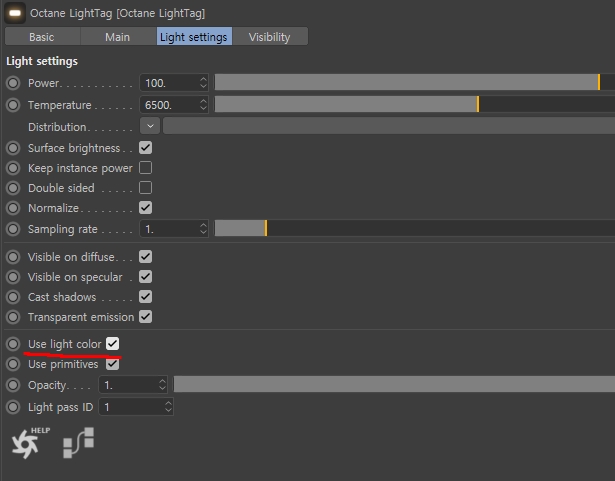Toggle Double sided animation dot
Screen dimensions: 615x481
(13, 188)
